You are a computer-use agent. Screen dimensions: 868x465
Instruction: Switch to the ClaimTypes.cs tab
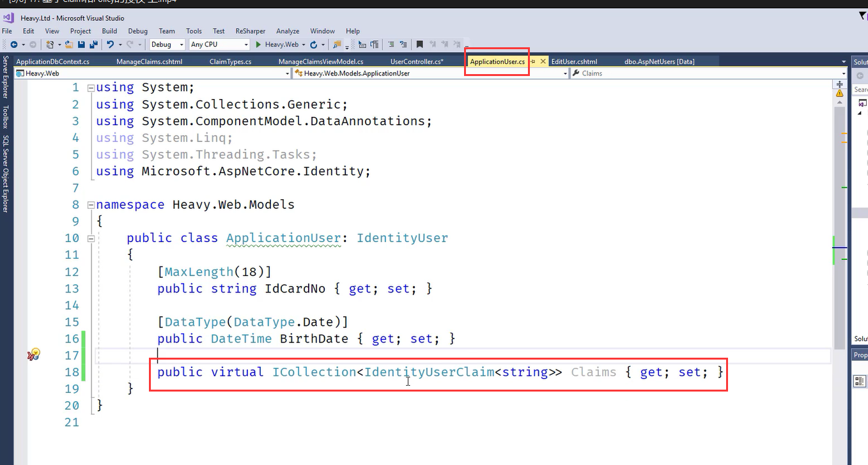(x=230, y=61)
